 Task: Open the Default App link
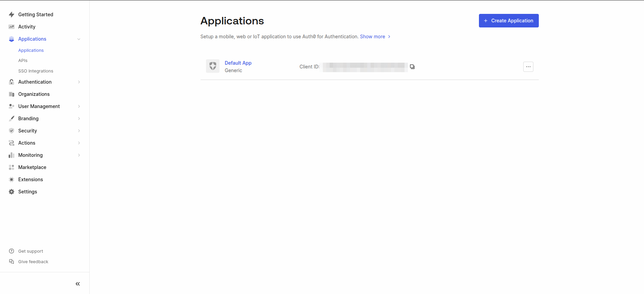(x=238, y=63)
